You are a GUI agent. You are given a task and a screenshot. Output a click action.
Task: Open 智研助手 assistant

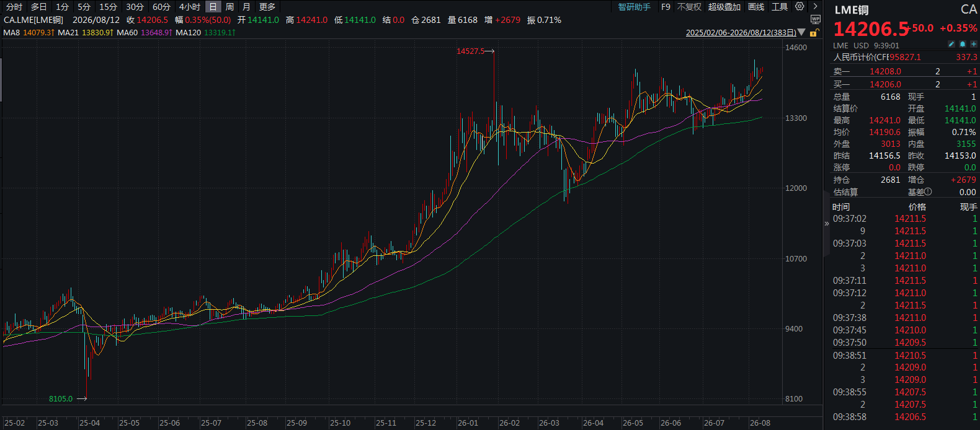(635, 7)
